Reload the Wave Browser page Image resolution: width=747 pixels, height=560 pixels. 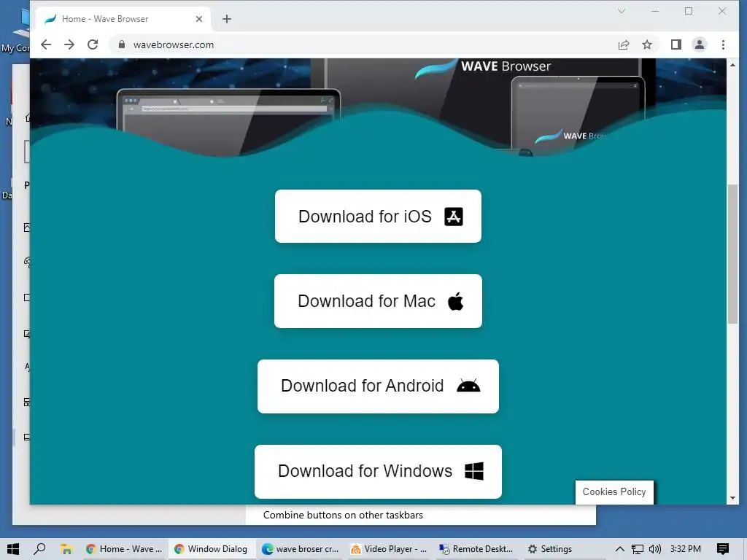[x=93, y=44]
